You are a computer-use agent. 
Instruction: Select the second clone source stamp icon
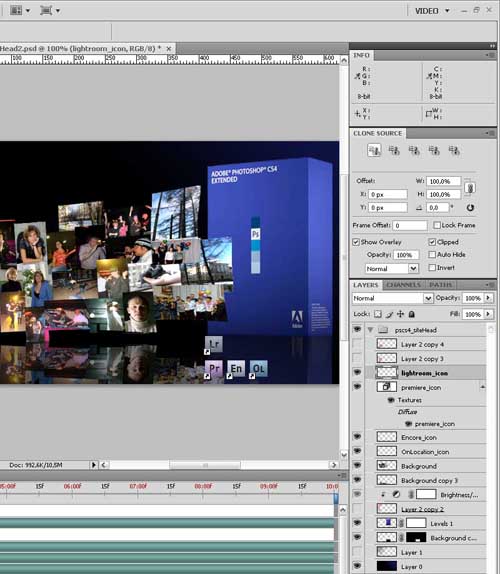coord(394,150)
